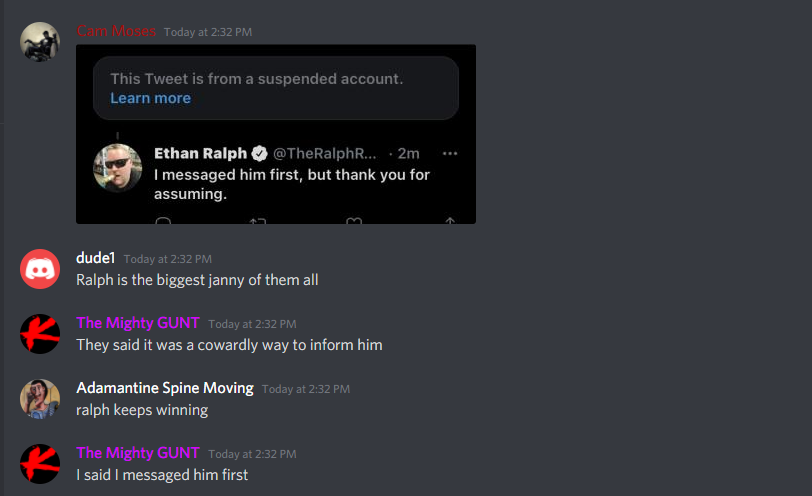
Task: Open the embedded tweet screenshot image
Action: point(276,134)
